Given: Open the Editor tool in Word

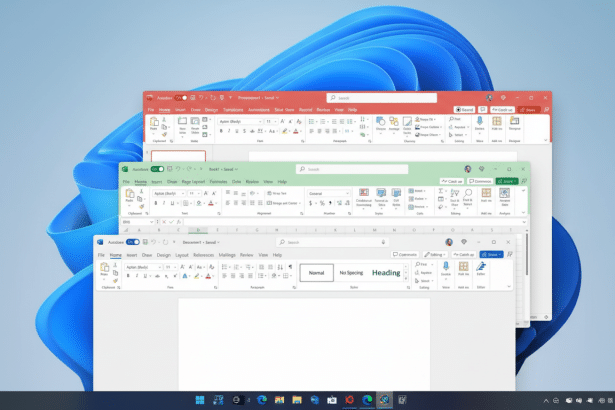Looking at the screenshot, I should (481, 269).
